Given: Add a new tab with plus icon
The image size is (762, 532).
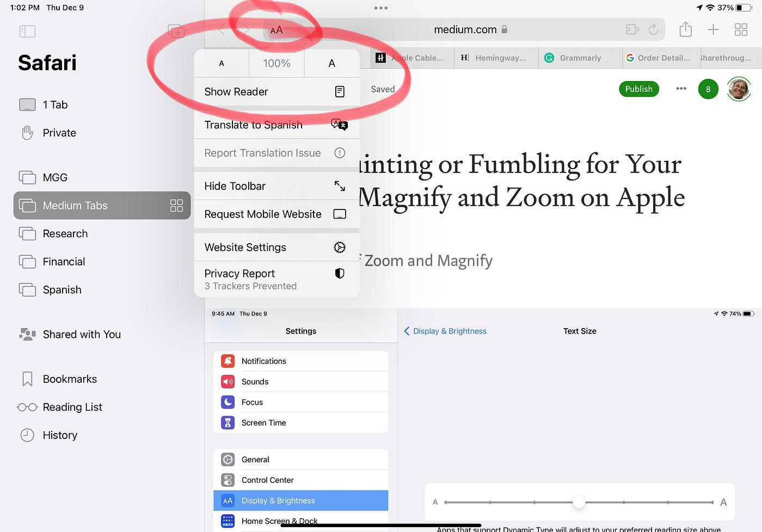Looking at the screenshot, I should pos(713,29).
